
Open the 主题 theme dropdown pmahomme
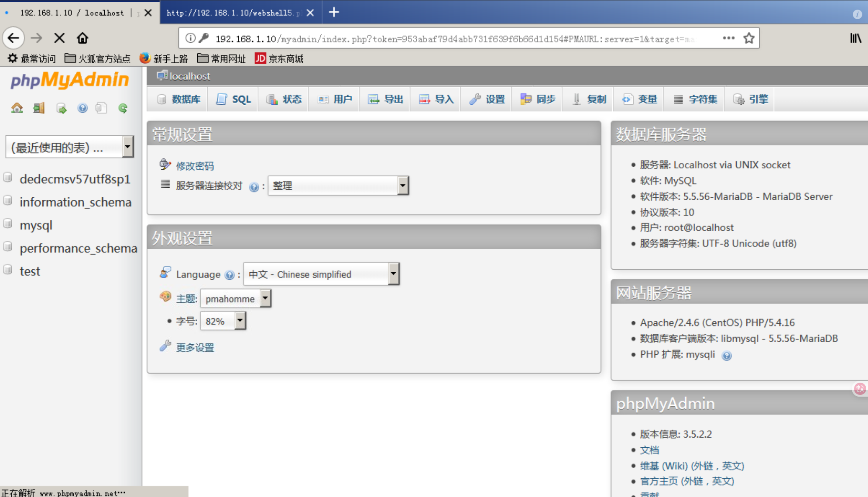236,299
